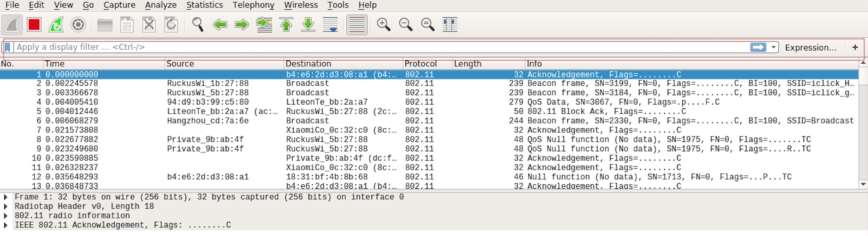
Task: Zoom in on packet text
Action: point(383,25)
